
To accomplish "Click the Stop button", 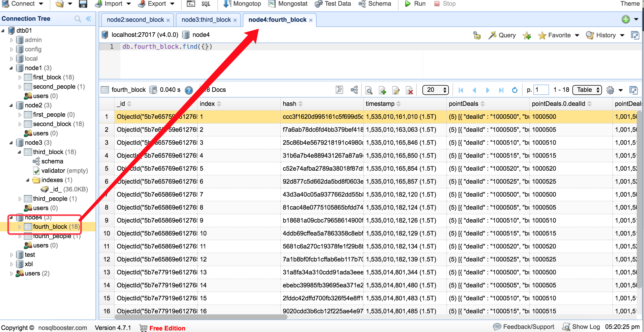I will click(x=445, y=4).
